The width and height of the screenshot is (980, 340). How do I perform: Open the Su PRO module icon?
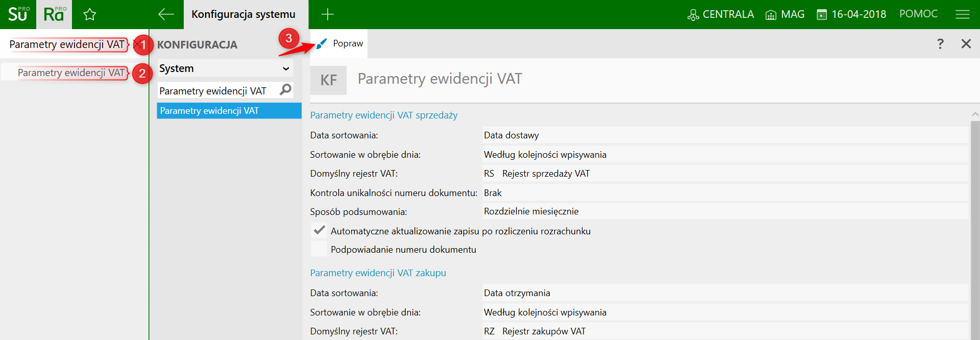pos(18,14)
